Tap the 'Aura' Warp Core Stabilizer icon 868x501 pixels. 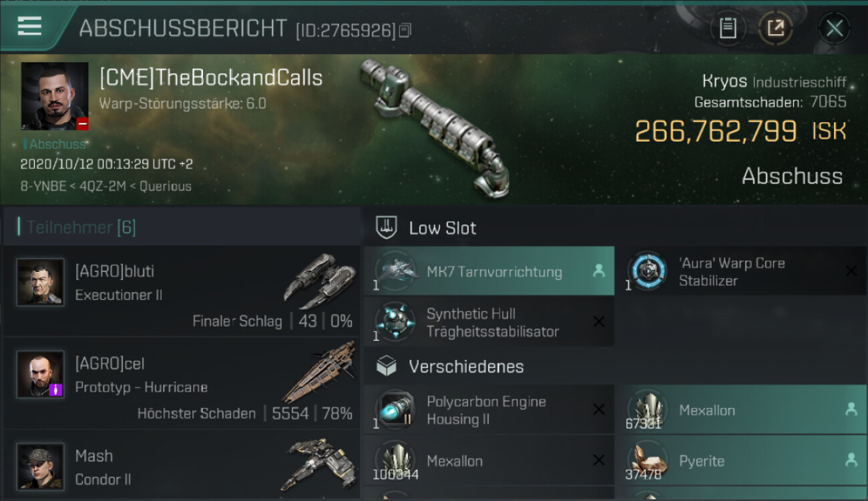[x=648, y=271]
